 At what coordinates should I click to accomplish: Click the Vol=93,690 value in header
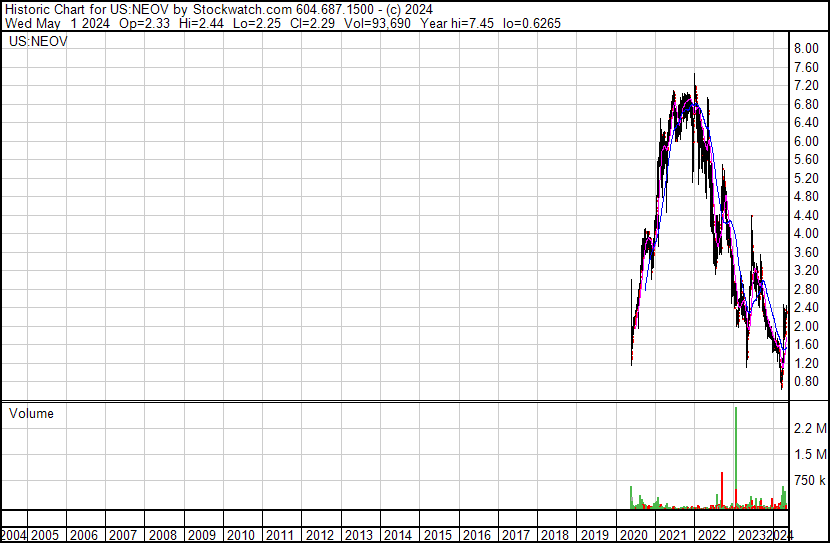tap(377, 23)
